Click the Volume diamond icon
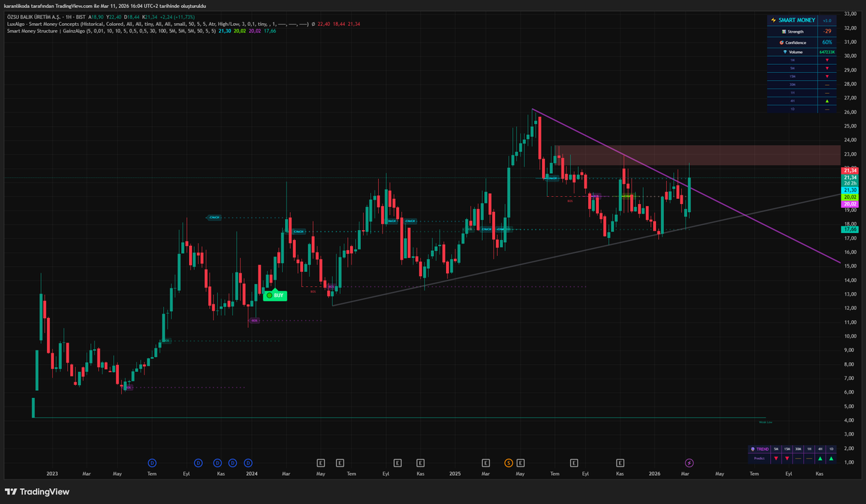Viewport: 866px width, 504px height. (x=785, y=52)
